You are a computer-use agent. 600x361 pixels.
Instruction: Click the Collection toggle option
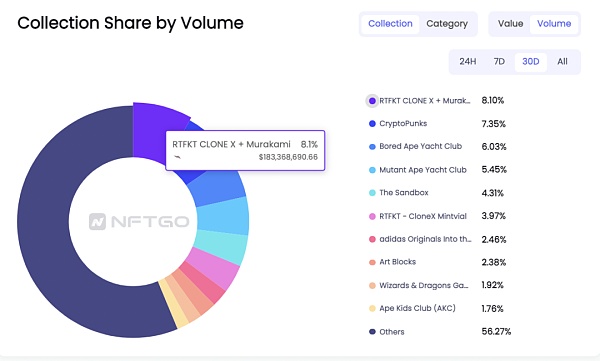coord(390,24)
